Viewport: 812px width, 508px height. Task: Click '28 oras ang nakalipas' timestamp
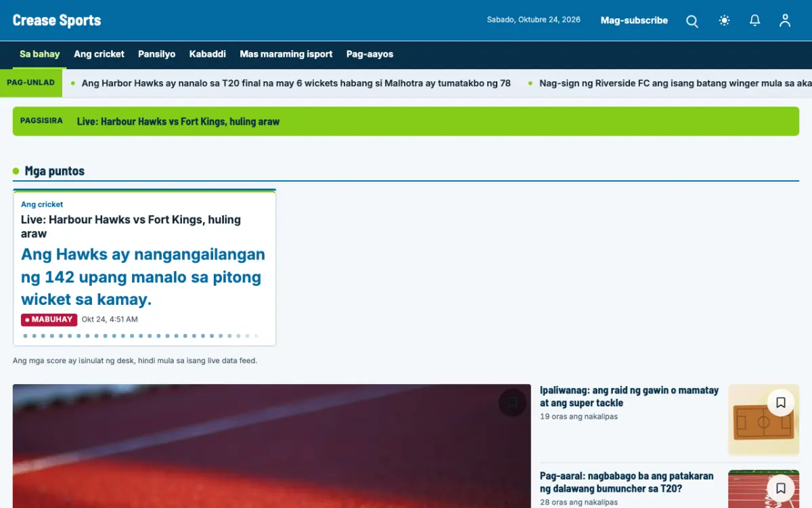tap(579, 503)
